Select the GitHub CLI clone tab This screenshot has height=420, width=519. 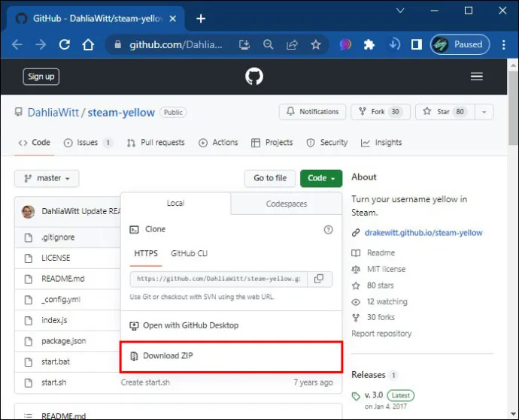click(189, 253)
